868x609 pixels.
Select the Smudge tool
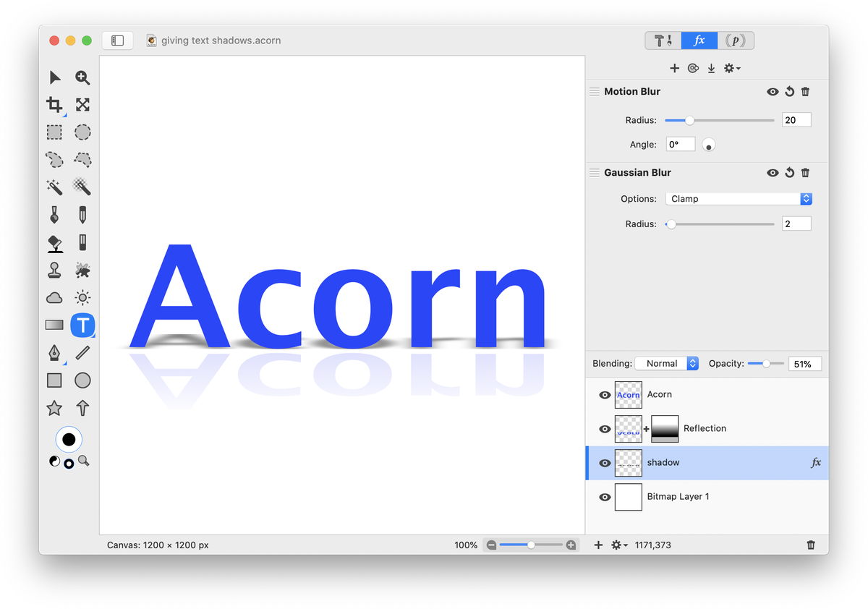coord(82,270)
